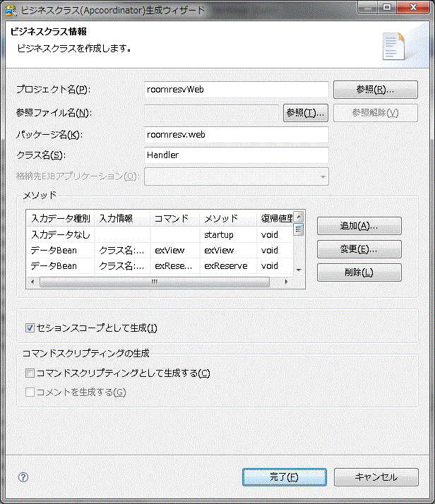This screenshot has height=504, width=435.
Task: Focus the 参照ファイル名 input field
Action: (211, 113)
